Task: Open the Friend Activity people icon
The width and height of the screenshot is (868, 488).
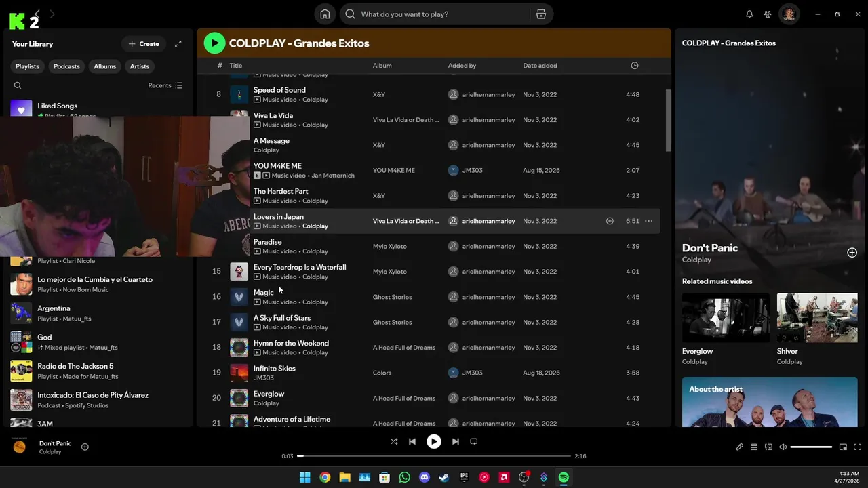Action: (x=768, y=14)
